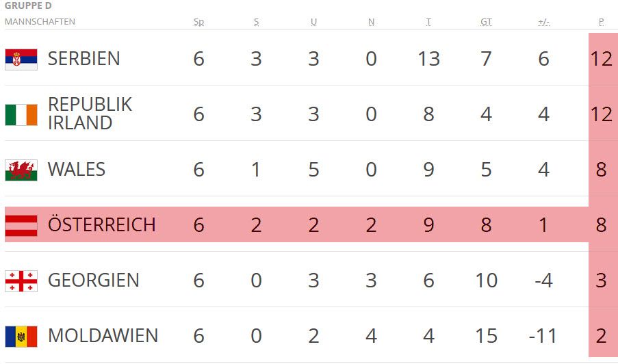618x364 pixels.
Task: Click the Sp column header
Action: (x=198, y=22)
